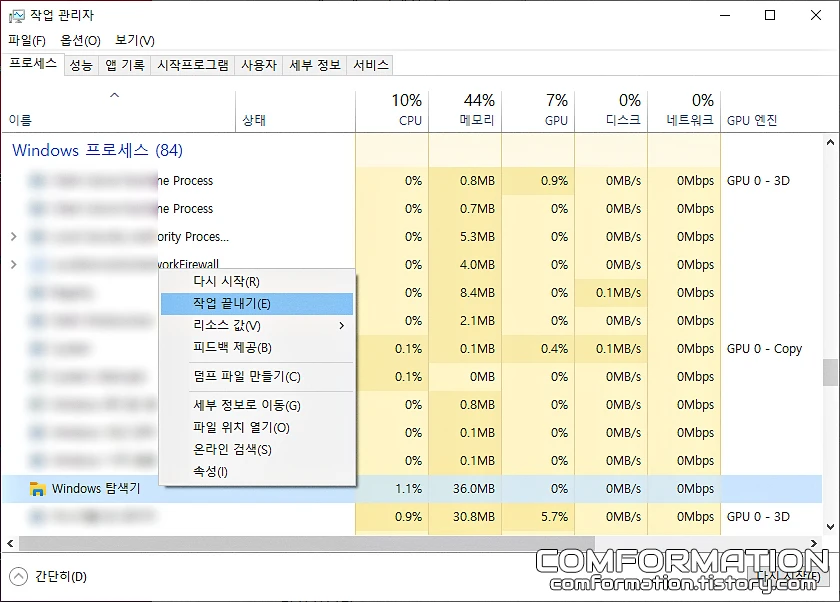Screen dimensions: 840x602
Task: Sort by the 상태 column header
Action: pyautogui.click(x=295, y=111)
